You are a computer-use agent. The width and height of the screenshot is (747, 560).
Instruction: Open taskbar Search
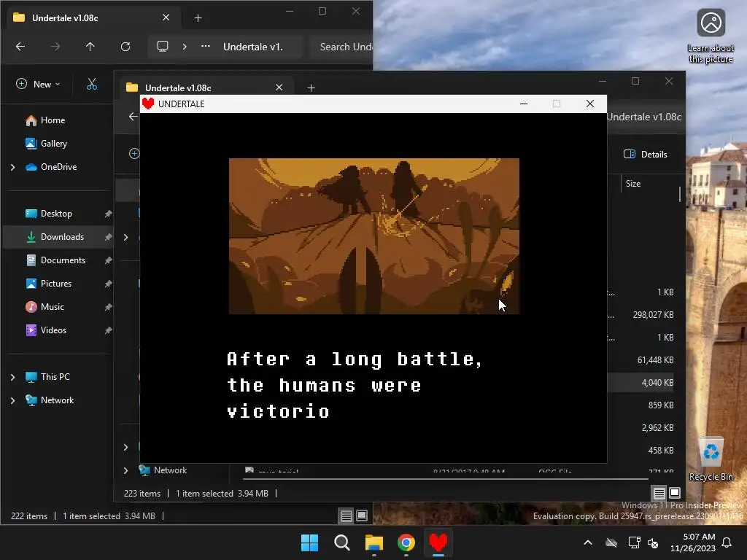[x=341, y=542]
